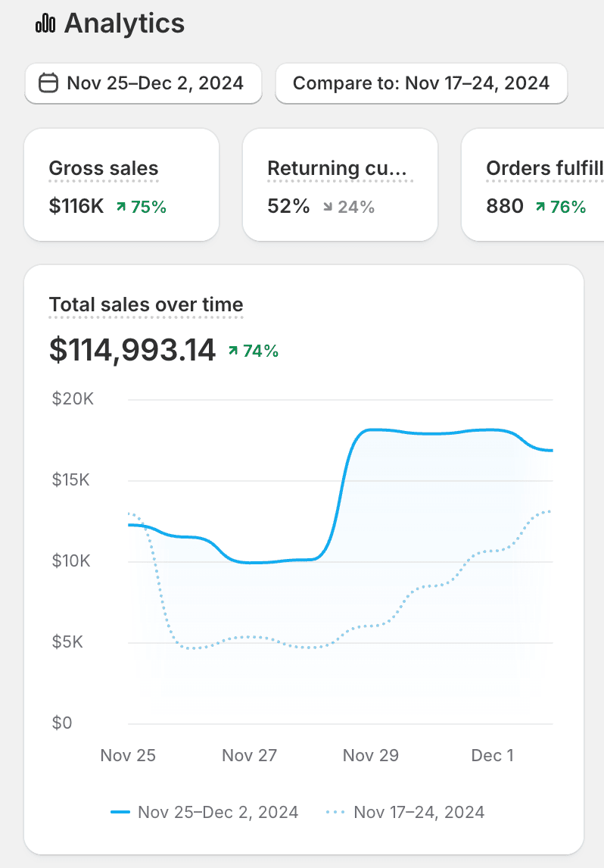Click the Total sales over time title
604x868 pixels.
(x=146, y=305)
